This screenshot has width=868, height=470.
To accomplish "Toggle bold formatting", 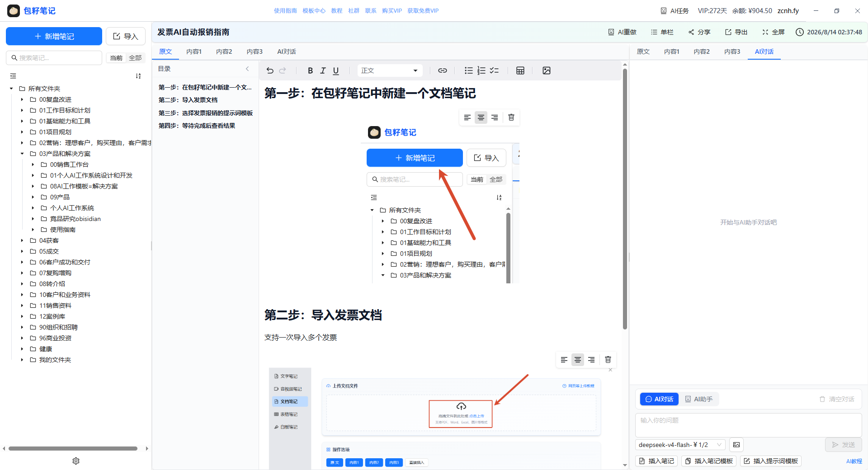I will 310,70.
